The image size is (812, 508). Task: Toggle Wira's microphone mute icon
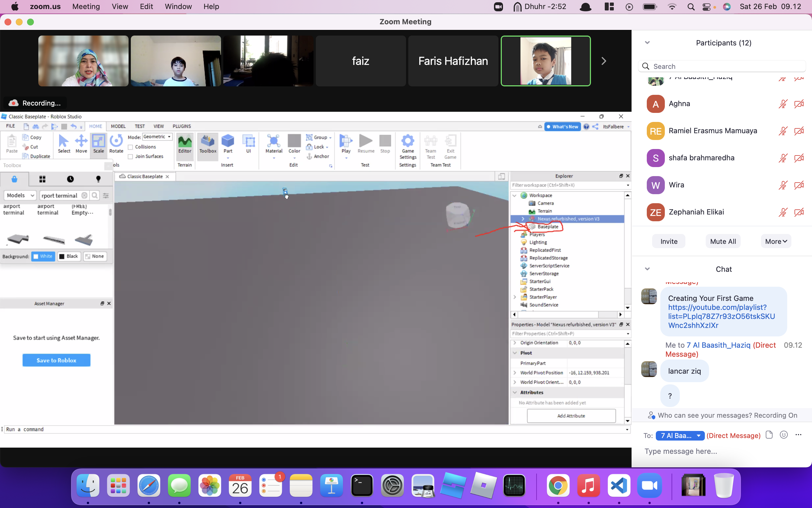[783, 185]
